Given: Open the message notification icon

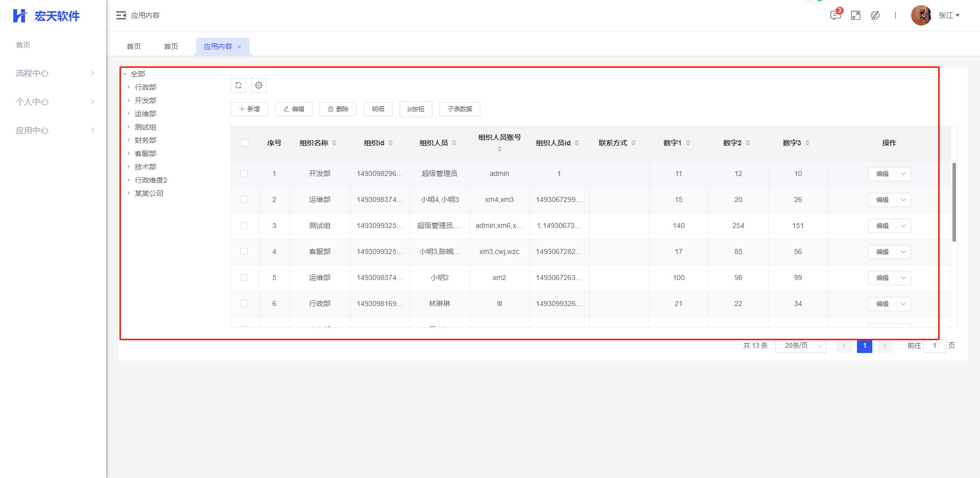Looking at the screenshot, I should (835, 15).
